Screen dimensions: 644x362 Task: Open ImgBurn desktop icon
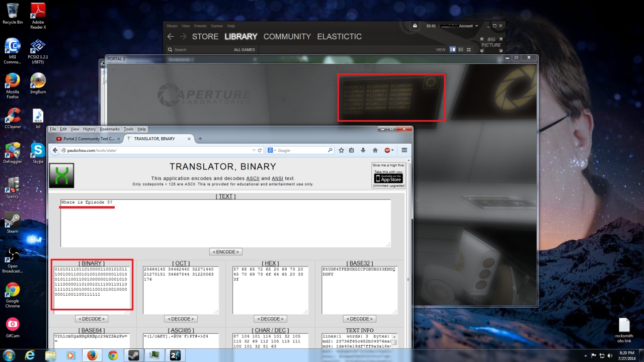coord(38,83)
